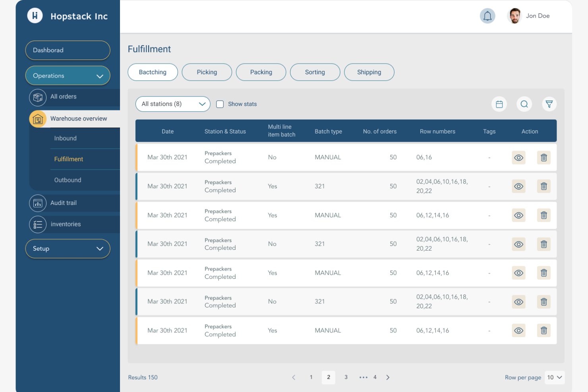View details of the last MANUAL batch
Viewport: 588px width, 392px height.
click(518, 330)
